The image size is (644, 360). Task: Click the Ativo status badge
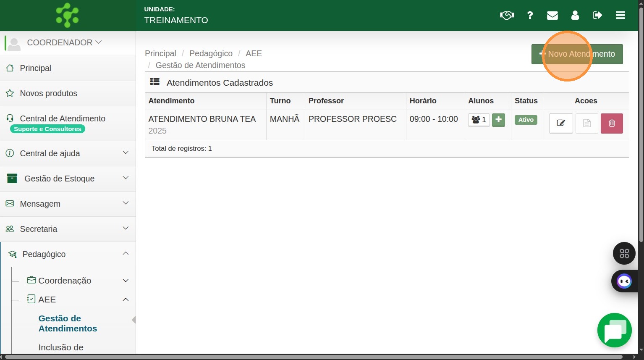[x=526, y=120]
